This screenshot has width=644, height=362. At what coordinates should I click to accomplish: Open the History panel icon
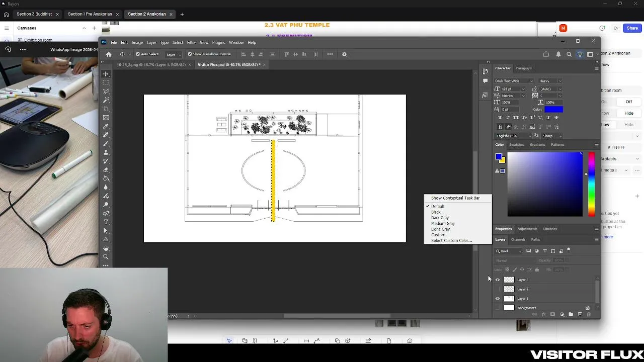pos(485,71)
